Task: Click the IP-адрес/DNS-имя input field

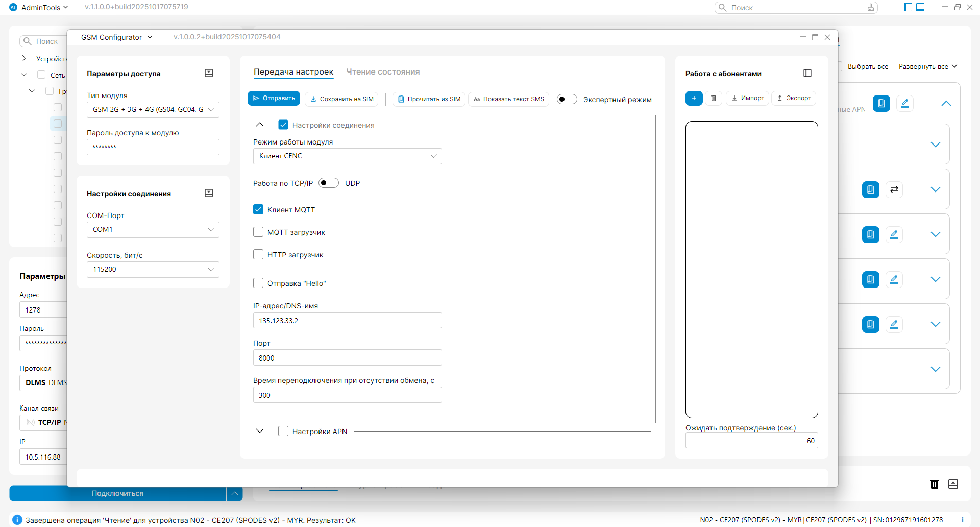Action: click(x=347, y=321)
